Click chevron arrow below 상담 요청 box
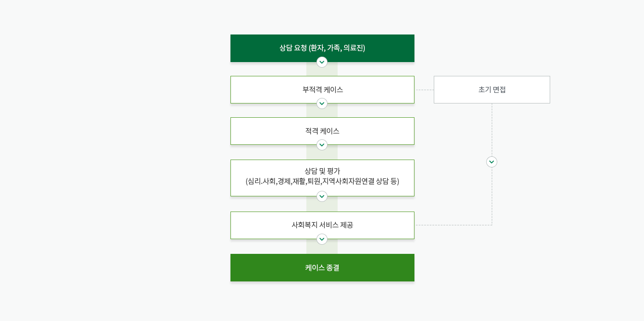Screen dimensions: 644x321 point(322,62)
